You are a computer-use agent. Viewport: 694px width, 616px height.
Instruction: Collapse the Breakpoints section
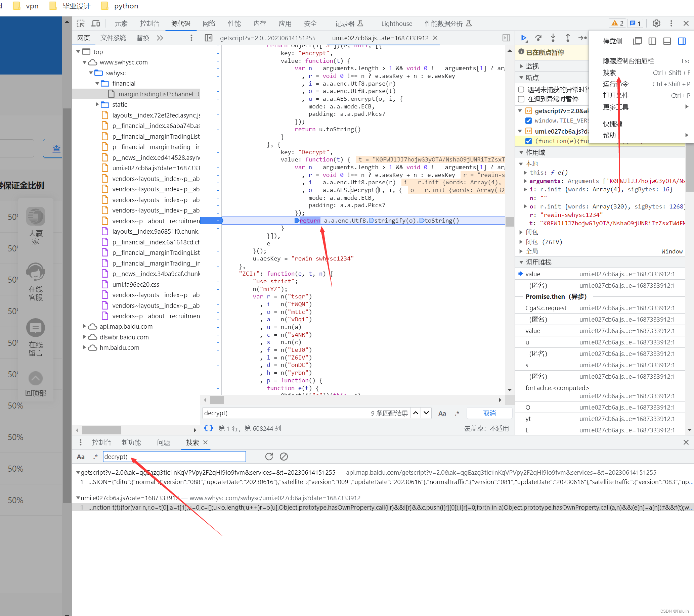pyautogui.click(x=521, y=78)
